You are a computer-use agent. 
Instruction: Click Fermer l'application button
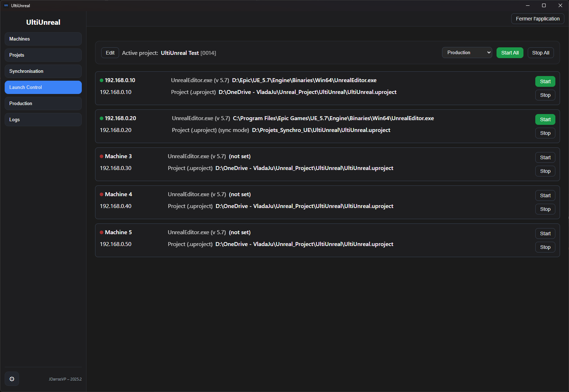pos(537,19)
